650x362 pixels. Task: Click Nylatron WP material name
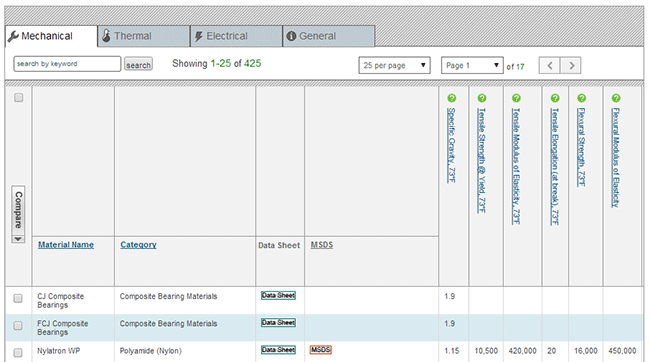pyautogui.click(x=58, y=351)
